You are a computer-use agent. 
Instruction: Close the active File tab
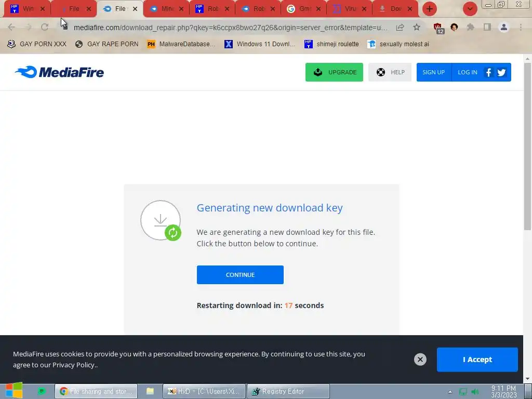[x=135, y=9]
